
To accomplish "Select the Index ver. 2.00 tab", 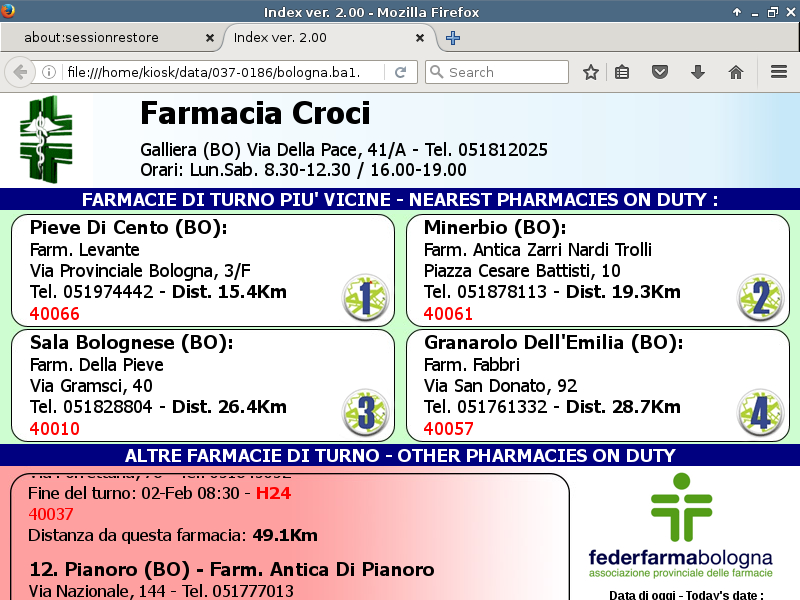I will [320, 38].
